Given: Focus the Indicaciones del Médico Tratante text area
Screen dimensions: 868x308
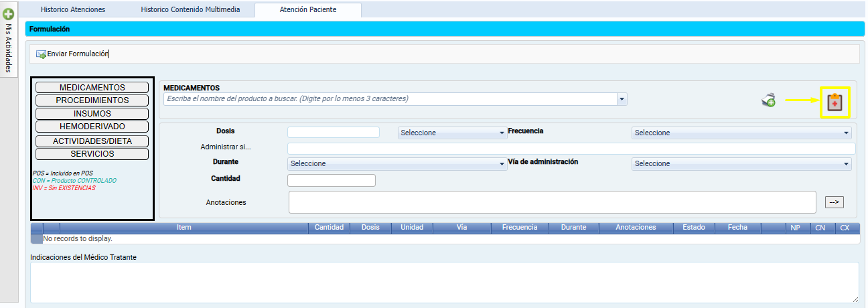Looking at the screenshot, I should (x=444, y=282).
